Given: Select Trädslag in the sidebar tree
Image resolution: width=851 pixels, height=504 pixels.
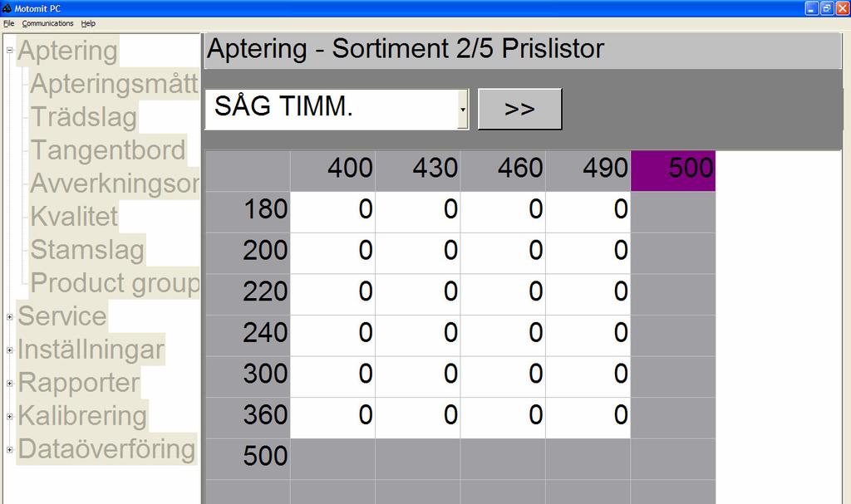Looking at the screenshot, I should click(x=83, y=117).
